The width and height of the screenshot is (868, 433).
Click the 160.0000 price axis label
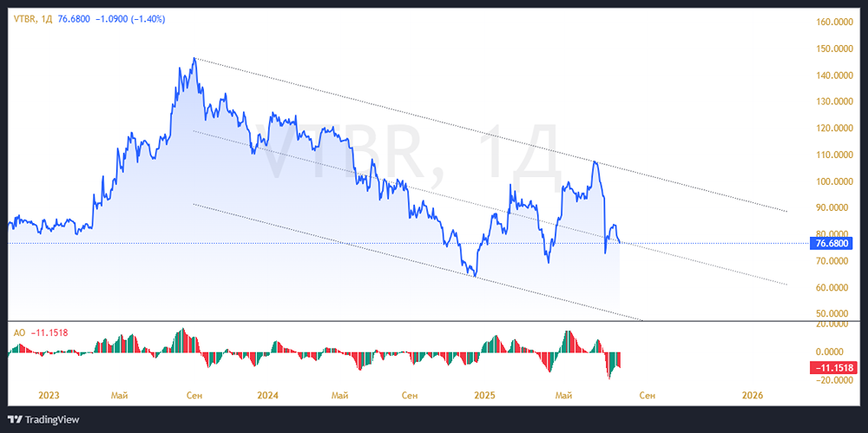[x=835, y=23]
